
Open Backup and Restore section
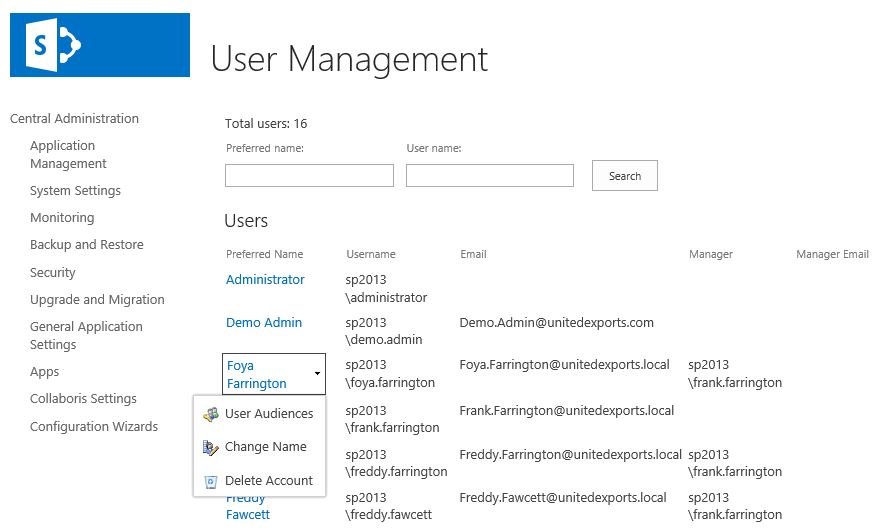point(86,245)
